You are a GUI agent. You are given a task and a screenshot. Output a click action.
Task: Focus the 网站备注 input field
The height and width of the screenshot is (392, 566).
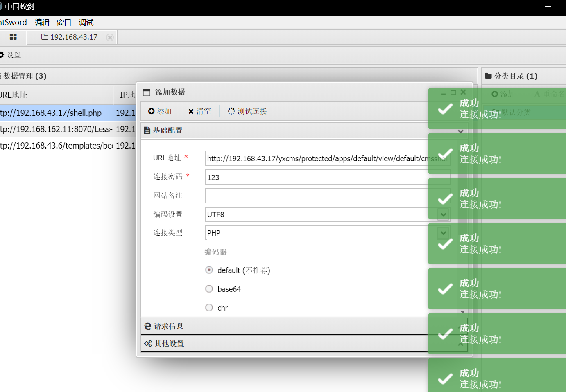pyautogui.click(x=327, y=196)
